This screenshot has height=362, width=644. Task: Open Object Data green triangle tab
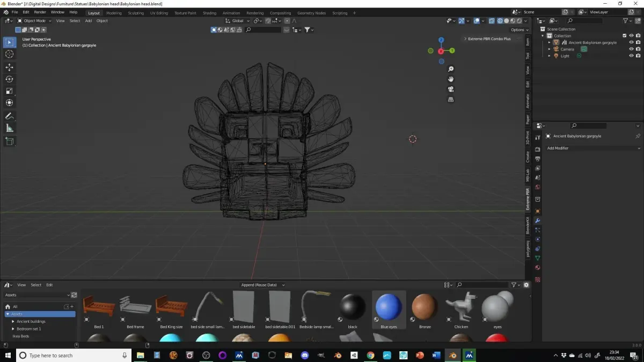537,258
